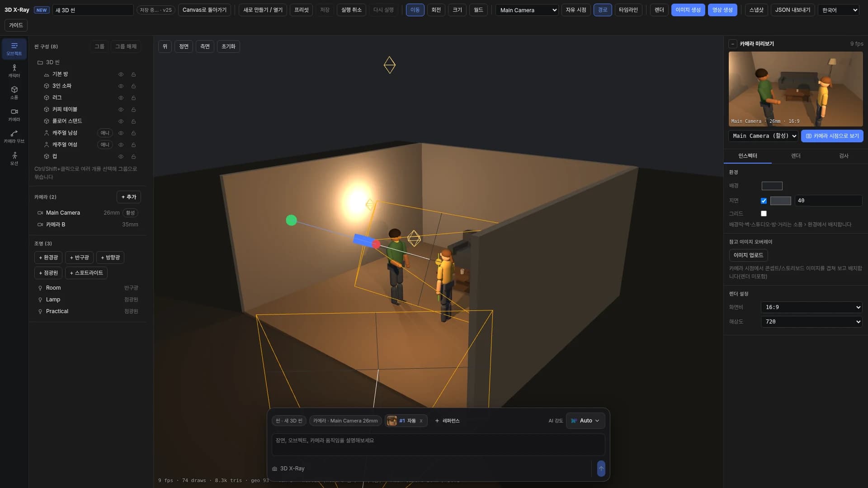The height and width of the screenshot is (488, 868).
Task: Select the 회전 rotate mode
Action: (436, 10)
